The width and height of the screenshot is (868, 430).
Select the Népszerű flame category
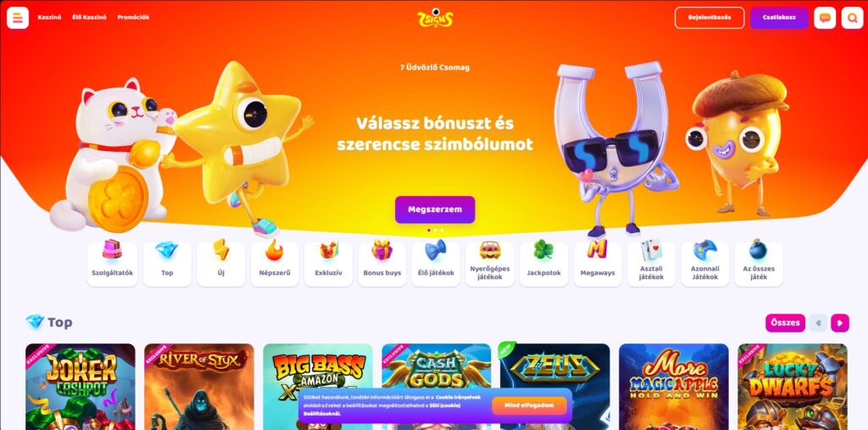[x=275, y=263]
